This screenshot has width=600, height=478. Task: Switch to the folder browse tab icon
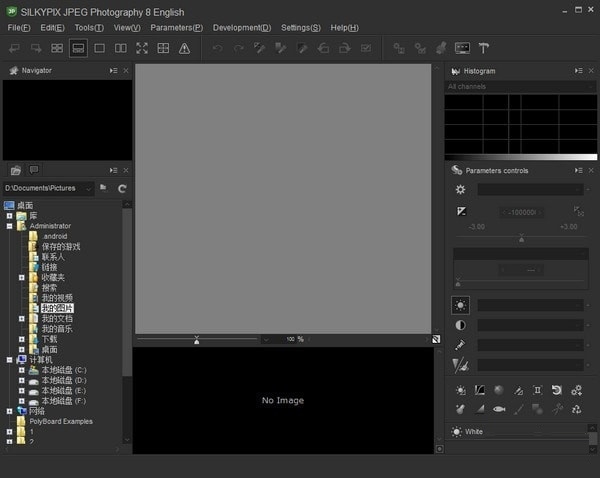tap(15, 170)
